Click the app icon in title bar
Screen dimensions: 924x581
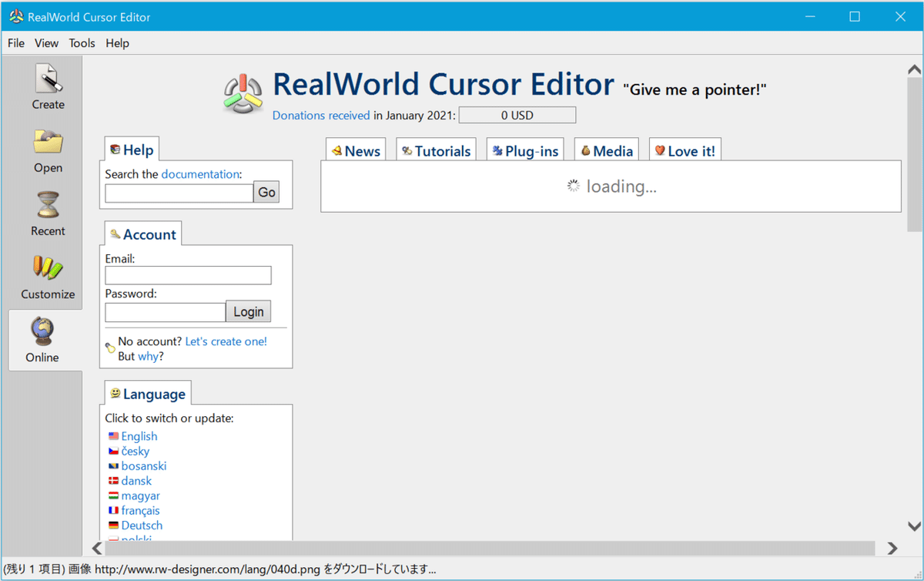tap(15, 17)
